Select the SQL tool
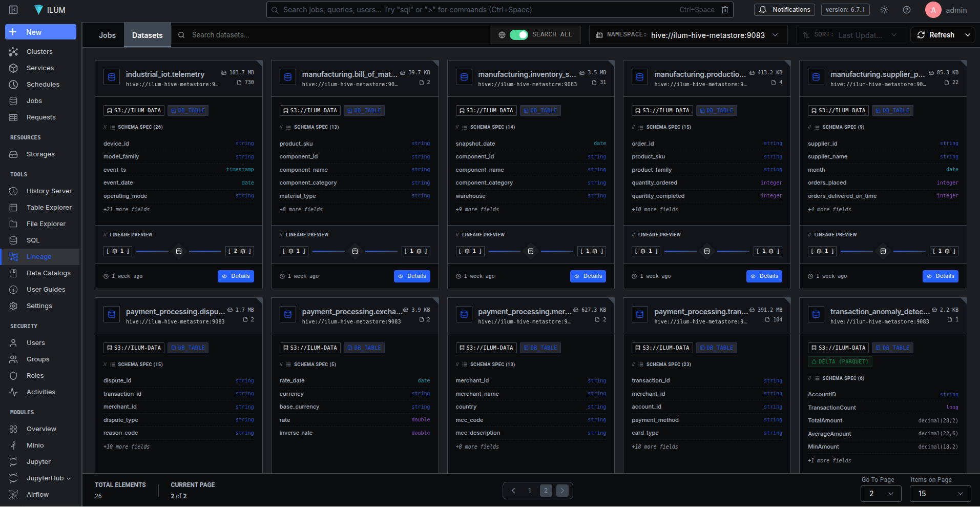The width and height of the screenshot is (980, 507). [x=32, y=240]
